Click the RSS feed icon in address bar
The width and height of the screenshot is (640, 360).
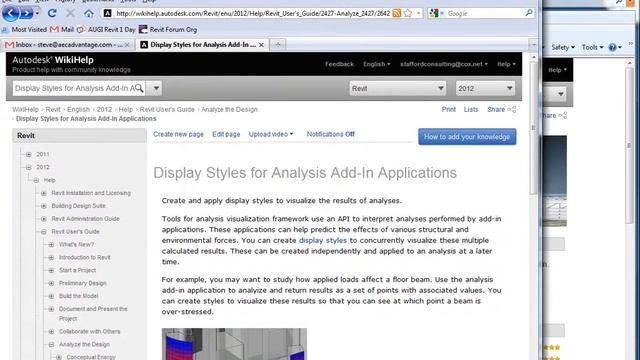point(396,13)
